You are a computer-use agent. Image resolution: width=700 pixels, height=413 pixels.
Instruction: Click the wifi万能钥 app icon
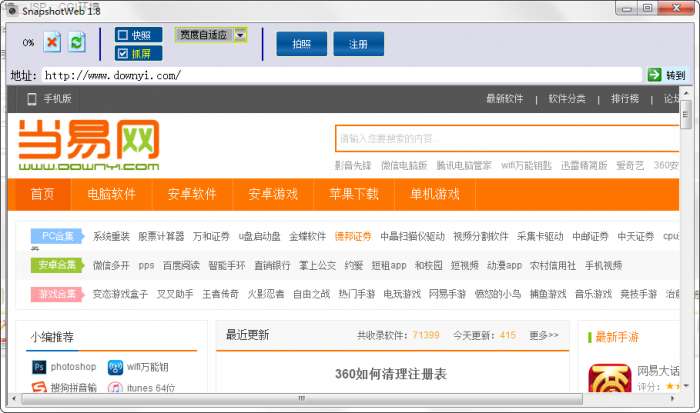pyautogui.click(x=115, y=367)
